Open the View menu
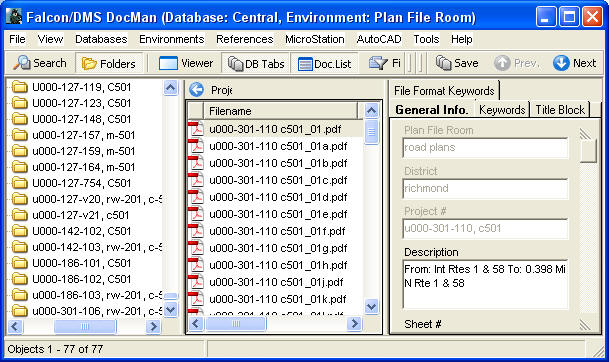Viewport: 609px width, 362px height. coord(50,39)
